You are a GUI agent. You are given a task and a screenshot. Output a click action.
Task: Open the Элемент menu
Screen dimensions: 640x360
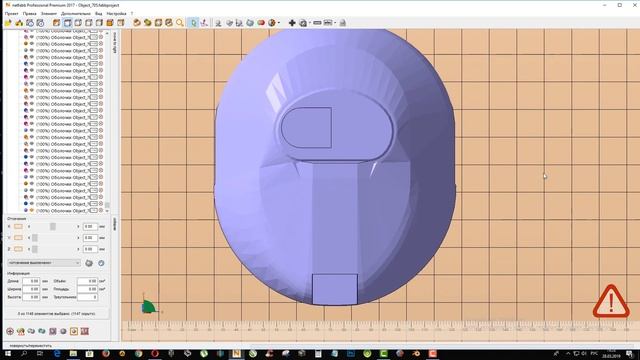click(x=49, y=13)
